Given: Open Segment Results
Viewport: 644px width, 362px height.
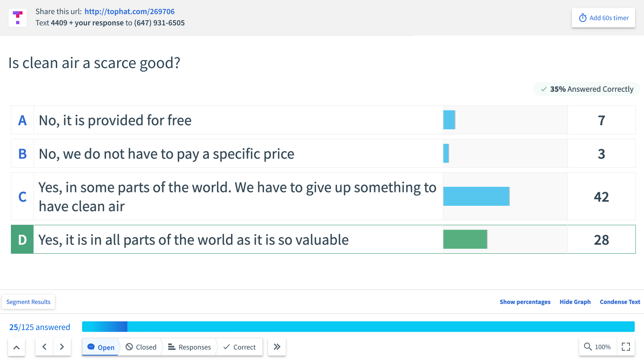Looking at the screenshot, I should (29, 302).
